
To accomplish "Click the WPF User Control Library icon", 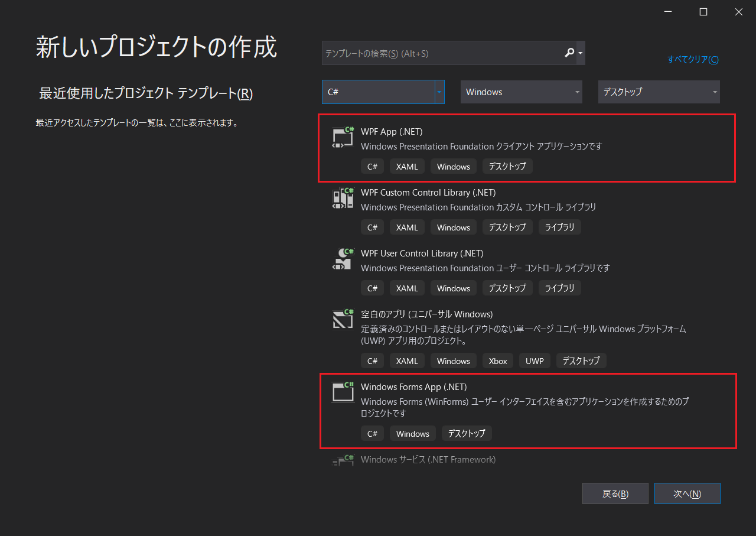I will [343, 259].
